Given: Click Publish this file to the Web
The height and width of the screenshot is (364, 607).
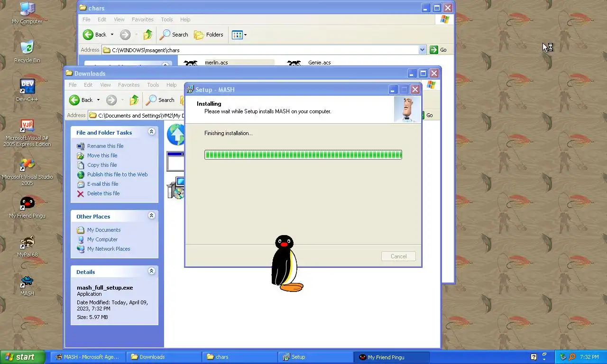Looking at the screenshot, I should tap(117, 174).
